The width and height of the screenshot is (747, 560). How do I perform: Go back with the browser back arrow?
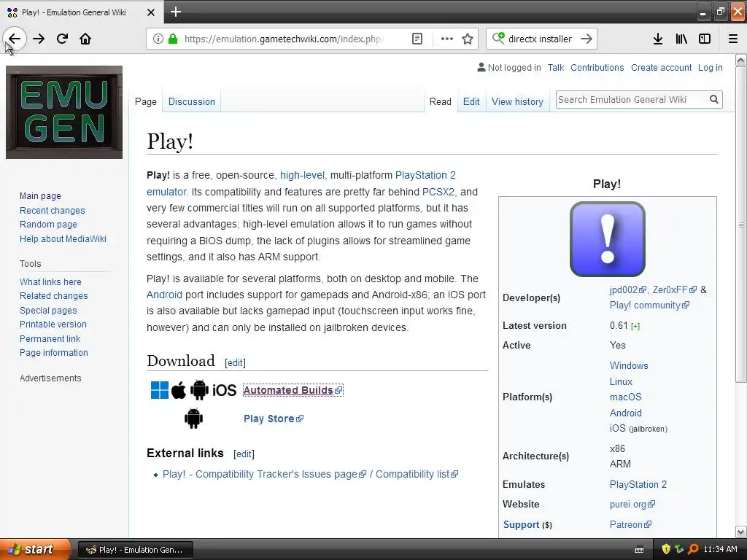(x=15, y=39)
